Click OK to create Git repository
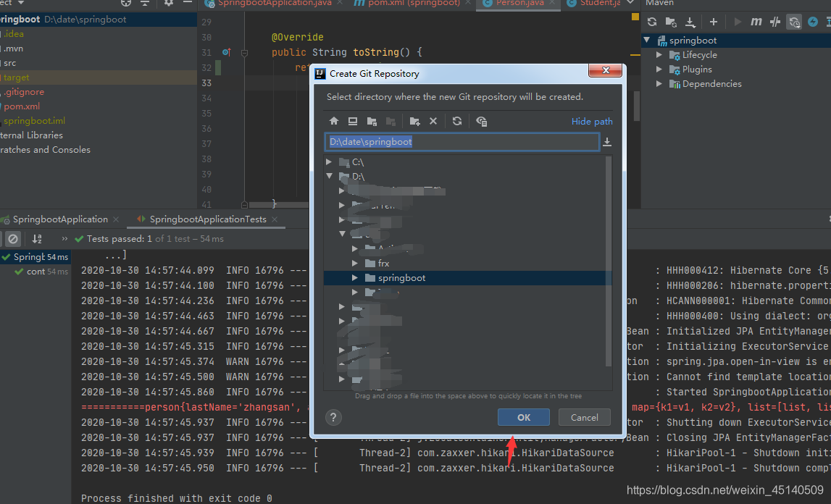 click(x=524, y=417)
